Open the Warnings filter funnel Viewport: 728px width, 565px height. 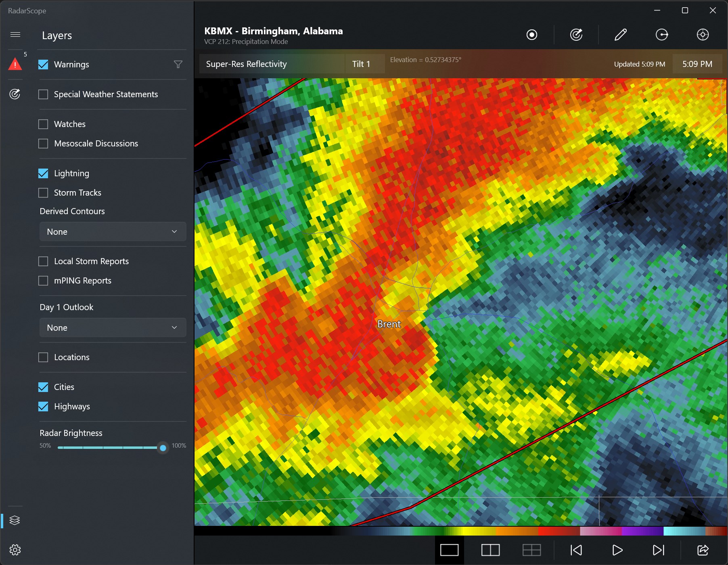pos(178,64)
